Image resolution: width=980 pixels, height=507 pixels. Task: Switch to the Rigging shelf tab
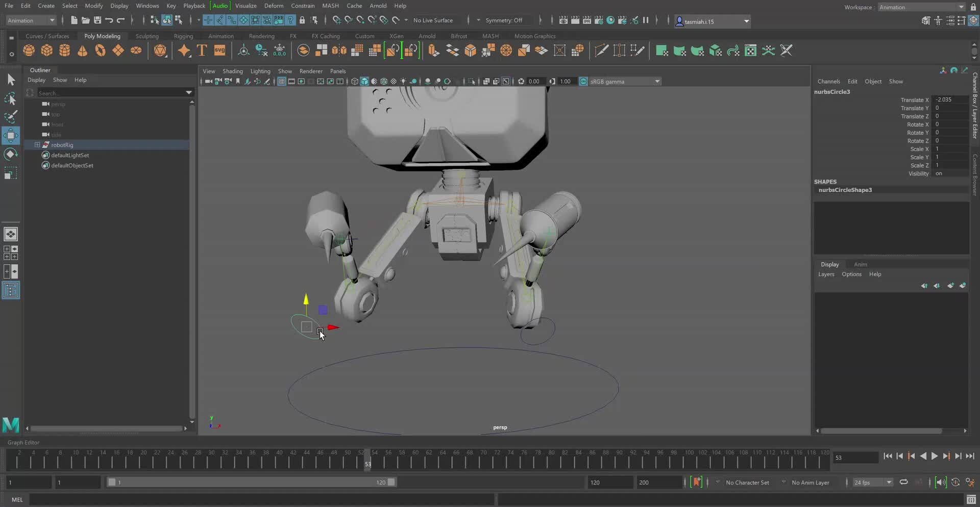pyautogui.click(x=183, y=36)
